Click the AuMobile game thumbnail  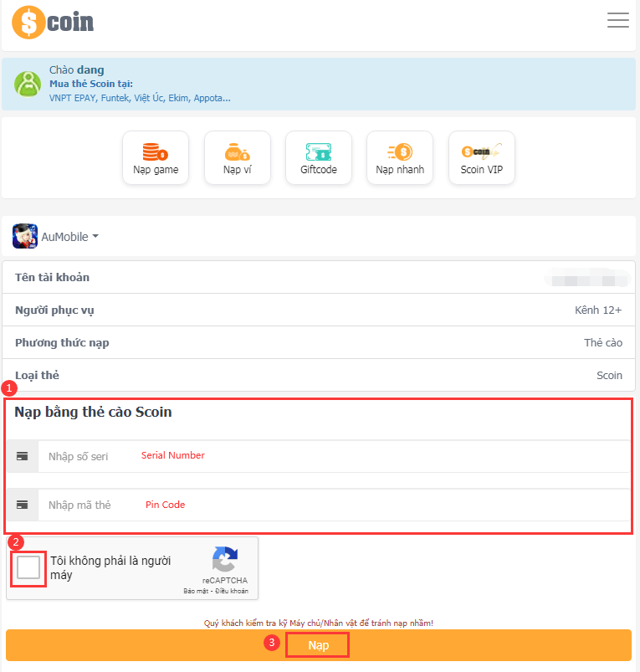25,236
